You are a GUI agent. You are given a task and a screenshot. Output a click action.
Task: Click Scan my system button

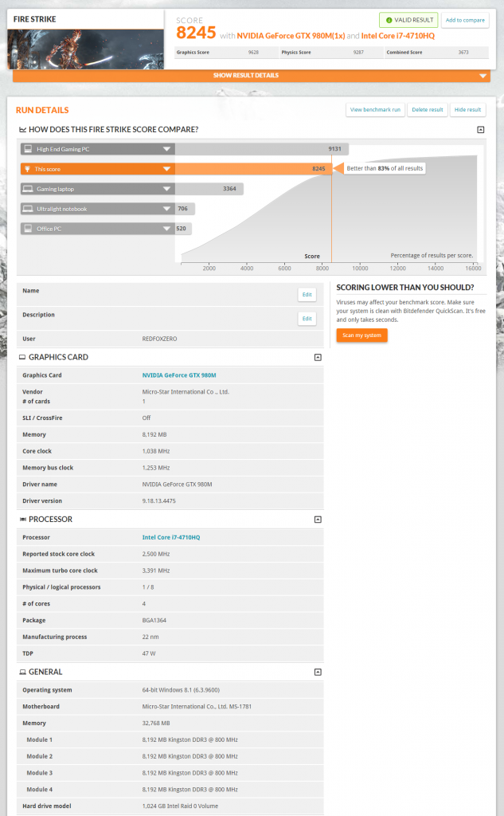click(361, 335)
